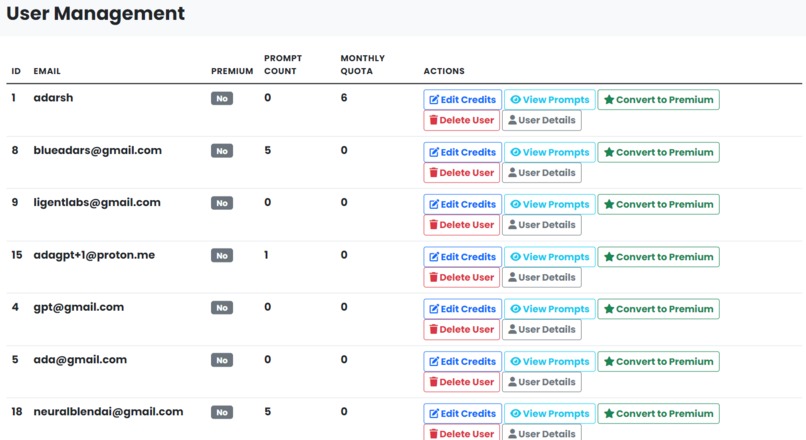Click the User Management heading
The height and width of the screenshot is (440, 806).
[96, 14]
